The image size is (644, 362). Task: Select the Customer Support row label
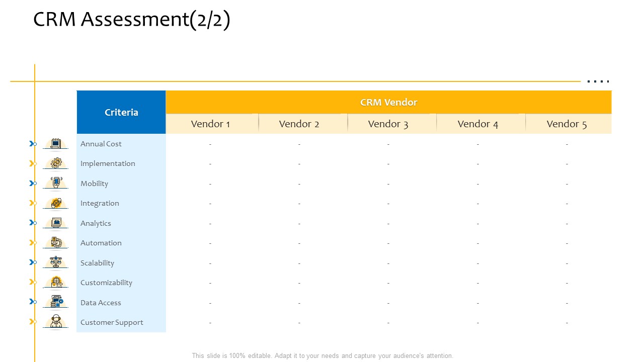coord(112,322)
